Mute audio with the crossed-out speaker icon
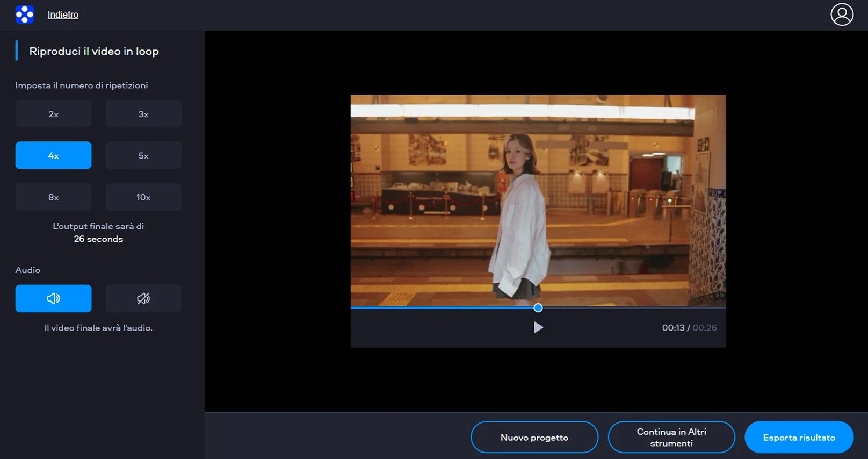868x459 pixels. tap(143, 298)
